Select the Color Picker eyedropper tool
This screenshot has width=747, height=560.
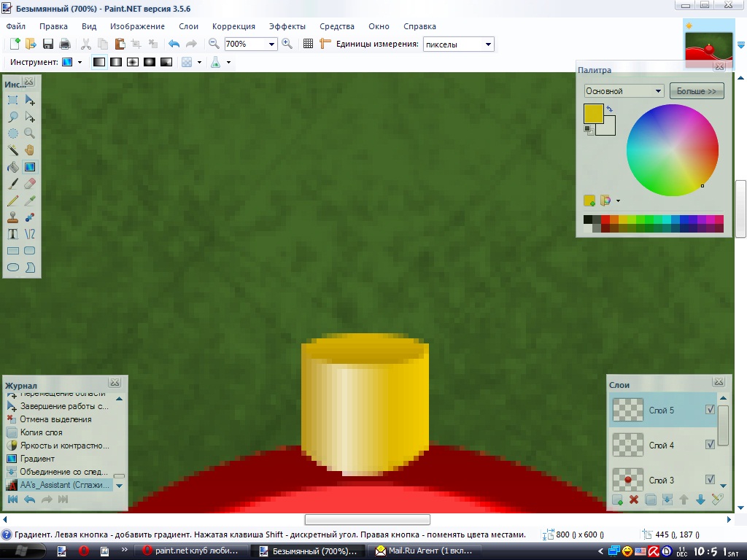pos(29,201)
